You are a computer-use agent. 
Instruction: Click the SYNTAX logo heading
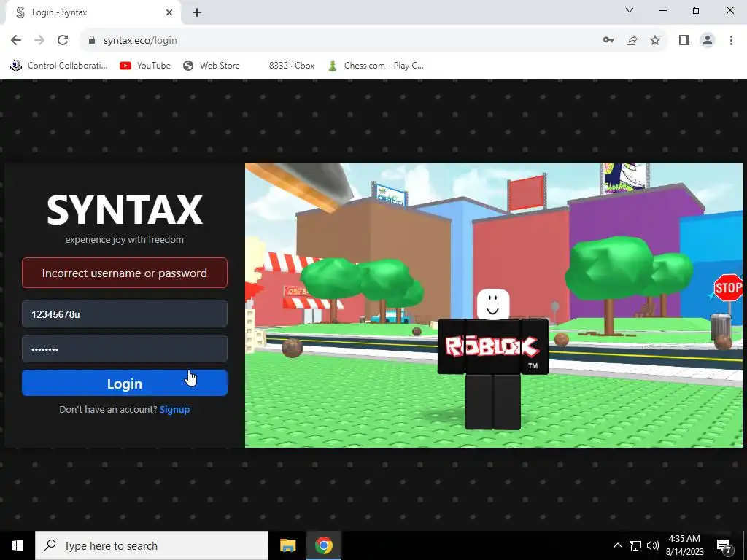(x=125, y=209)
